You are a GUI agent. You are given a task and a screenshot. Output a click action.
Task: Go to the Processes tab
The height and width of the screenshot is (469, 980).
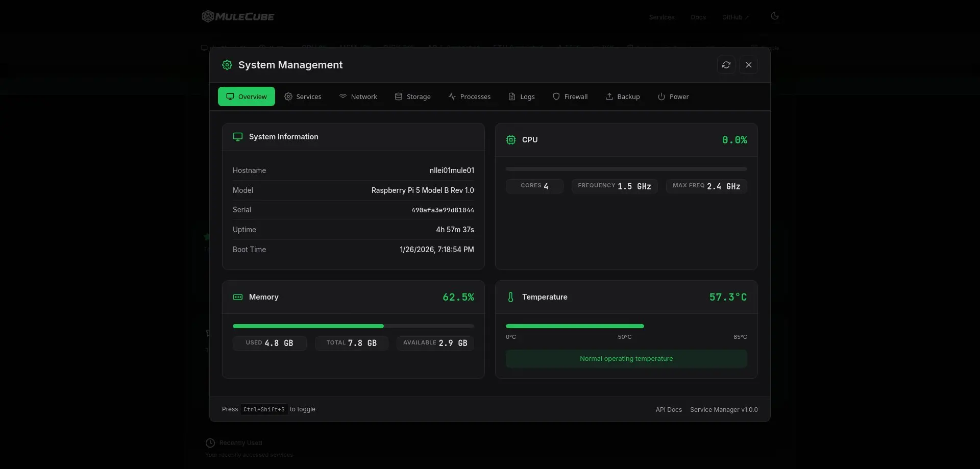469,96
